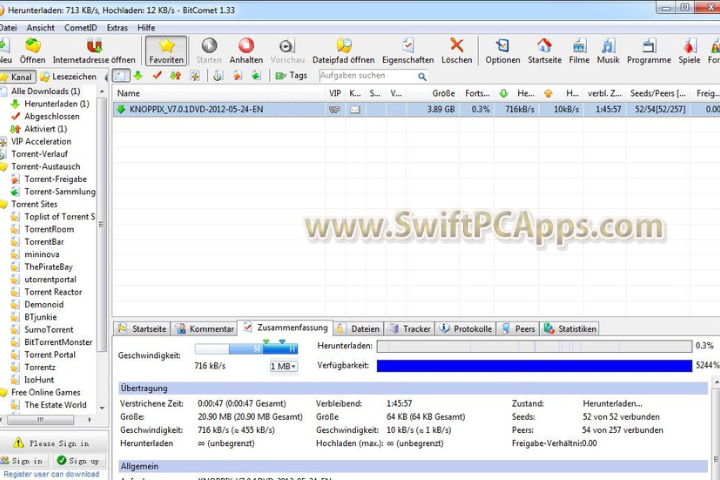Open VIP Acceleration in sidebar
Screen dimensions: 720x480
[41, 141]
